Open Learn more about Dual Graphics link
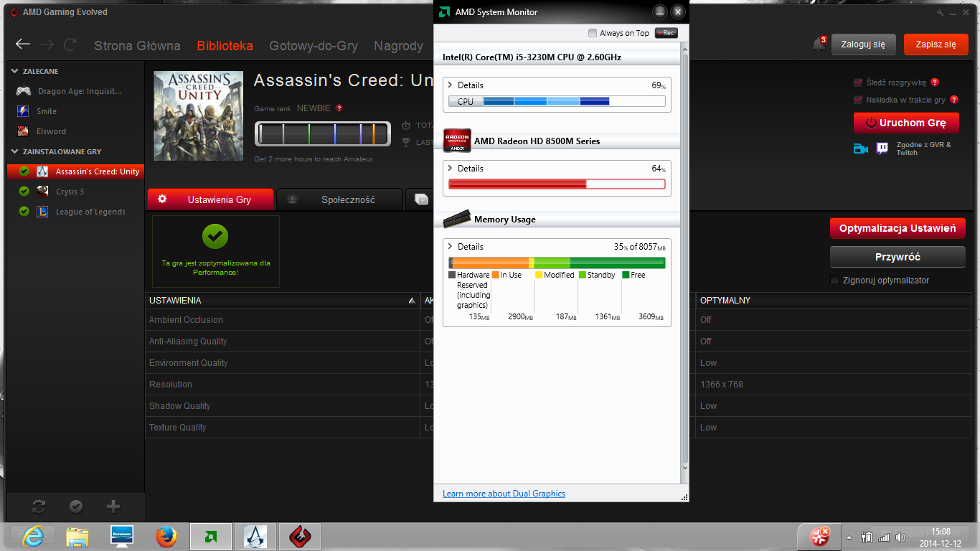Screen dimensions: 980x551 point(504,494)
